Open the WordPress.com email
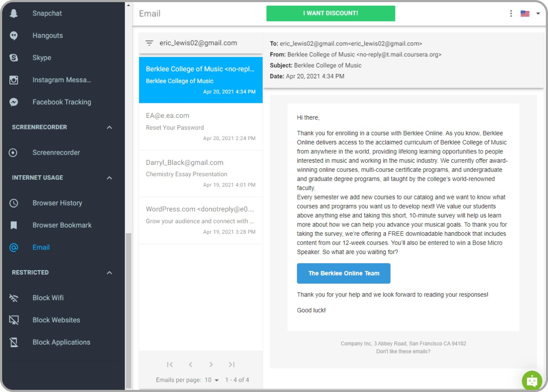 point(201,221)
